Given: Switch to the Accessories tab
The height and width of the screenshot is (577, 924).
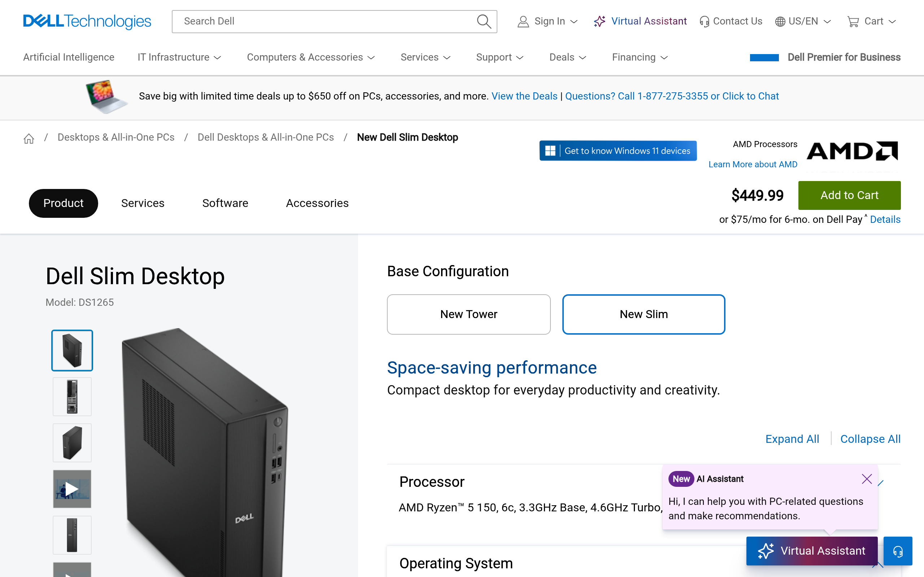Looking at the screenshot, I should 317,203.
